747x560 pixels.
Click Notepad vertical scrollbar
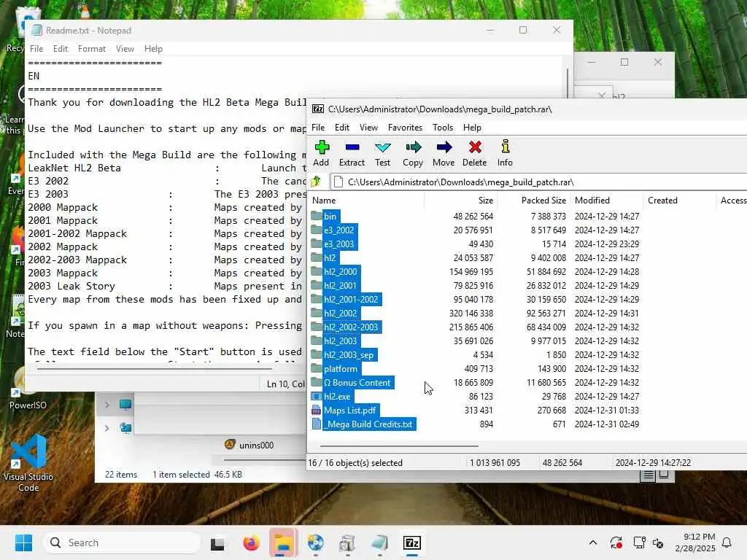567,83
